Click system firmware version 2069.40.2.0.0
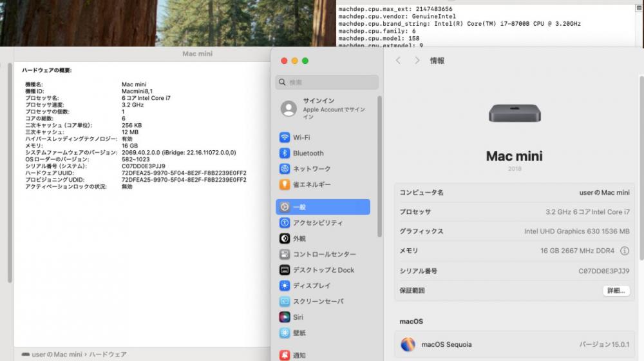This screenshot has height=361, width=644. click(178, 153)
